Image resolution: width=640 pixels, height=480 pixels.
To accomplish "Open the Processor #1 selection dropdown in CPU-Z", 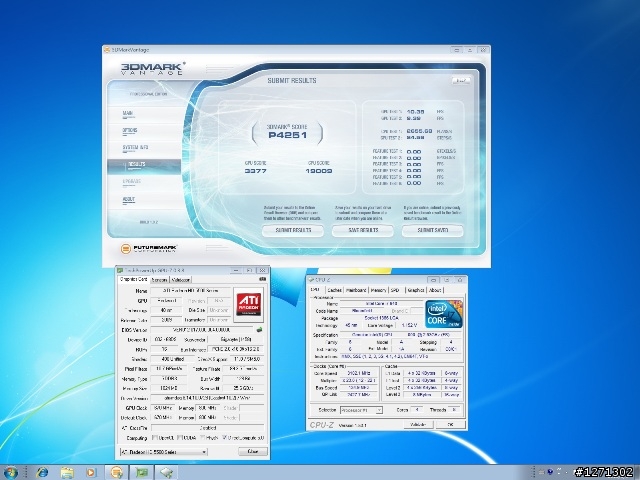I will [362, 410].
